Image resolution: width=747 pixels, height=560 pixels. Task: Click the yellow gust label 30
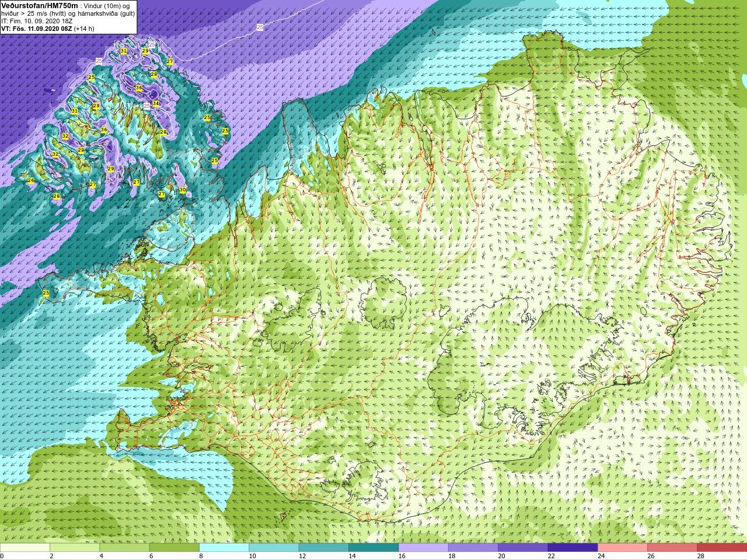(183, 190)
